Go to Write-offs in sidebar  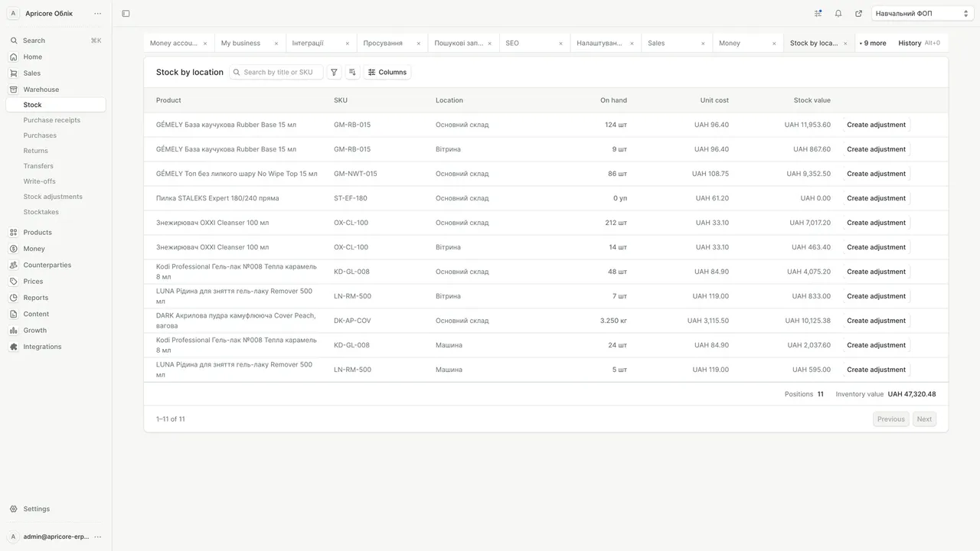39,181
